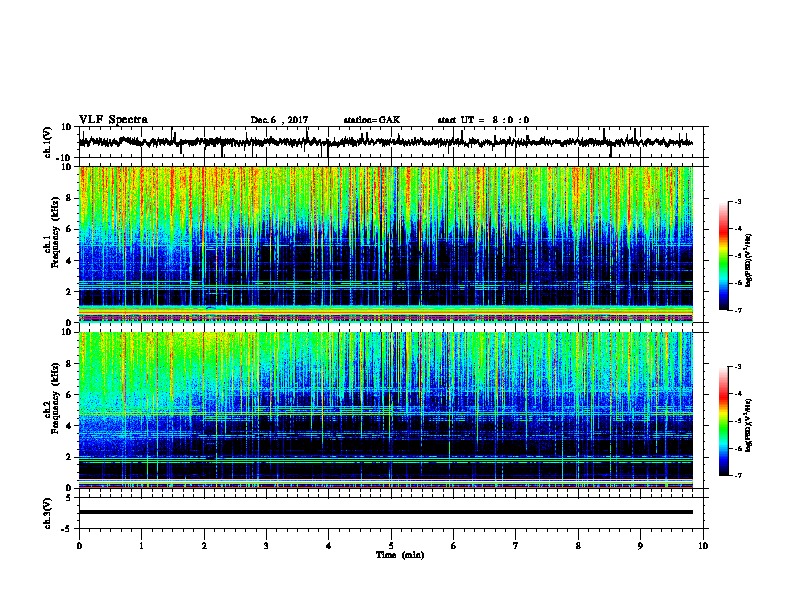This screenshot has height=612, width=792.
Task: Click the ch.2 color bar log(PSD) label
Action: (749, 425)
